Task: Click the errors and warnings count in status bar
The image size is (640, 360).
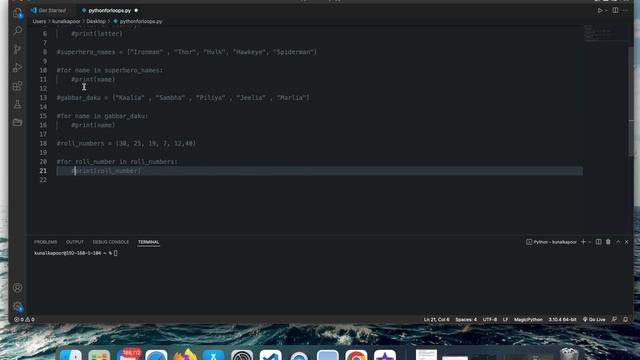Action: coord(24,320)
